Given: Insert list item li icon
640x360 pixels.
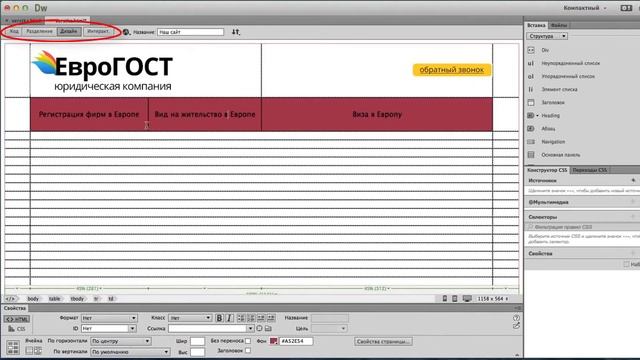Looking at the screenshot, I should click(x=531, y=89).
